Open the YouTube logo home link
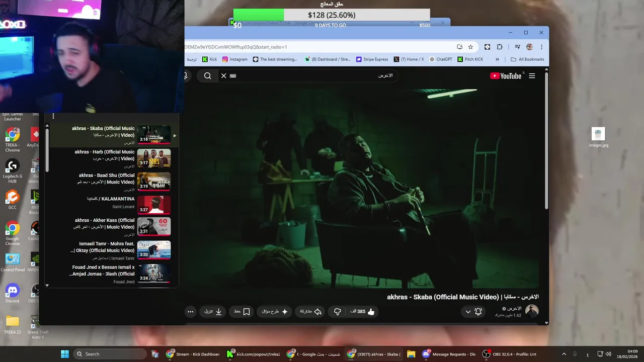Image resolution: width=644 pixels, height=362 pixels. pyautogui.click(x=506, y=76)
